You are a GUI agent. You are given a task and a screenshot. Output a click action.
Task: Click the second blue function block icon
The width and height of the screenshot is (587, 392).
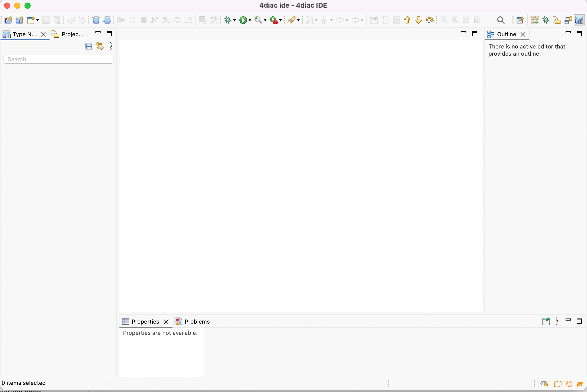click(x=107, y=20)
